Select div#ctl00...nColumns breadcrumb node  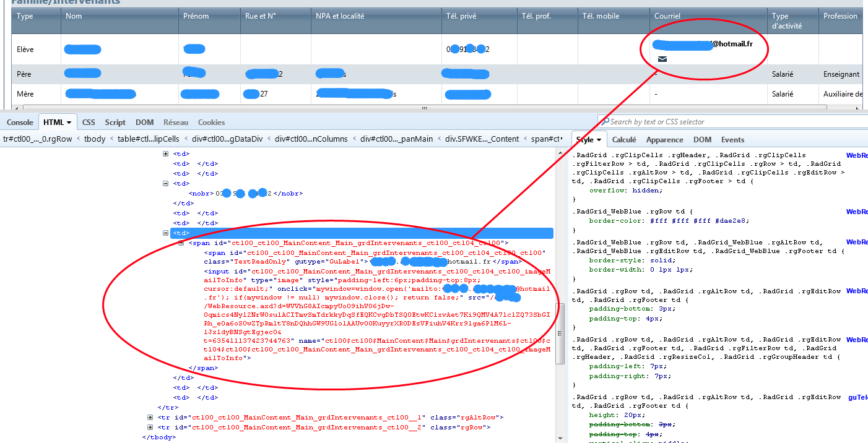point(311,139)
